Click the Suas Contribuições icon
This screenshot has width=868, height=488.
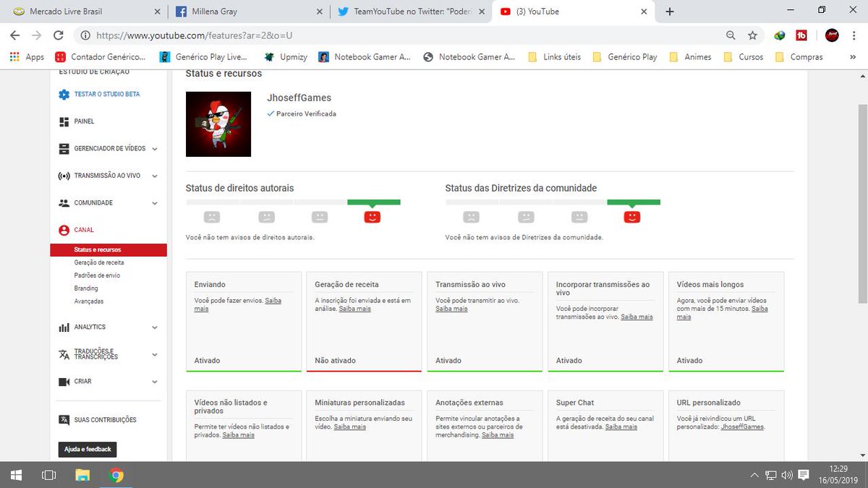[x=64, y=420]
